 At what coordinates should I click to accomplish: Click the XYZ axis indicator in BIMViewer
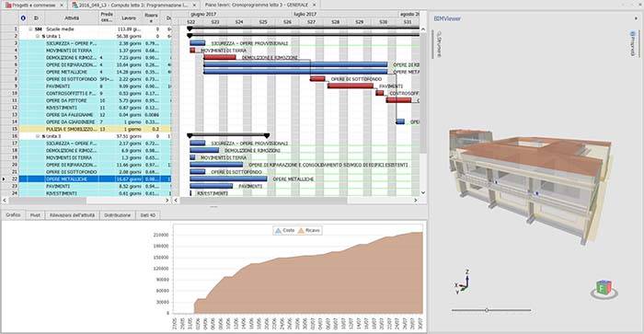[x=463, y=282]
